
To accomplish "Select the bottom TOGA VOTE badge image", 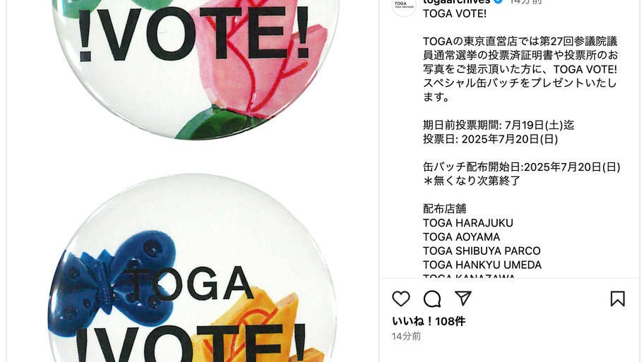I will tap(193, 269).
